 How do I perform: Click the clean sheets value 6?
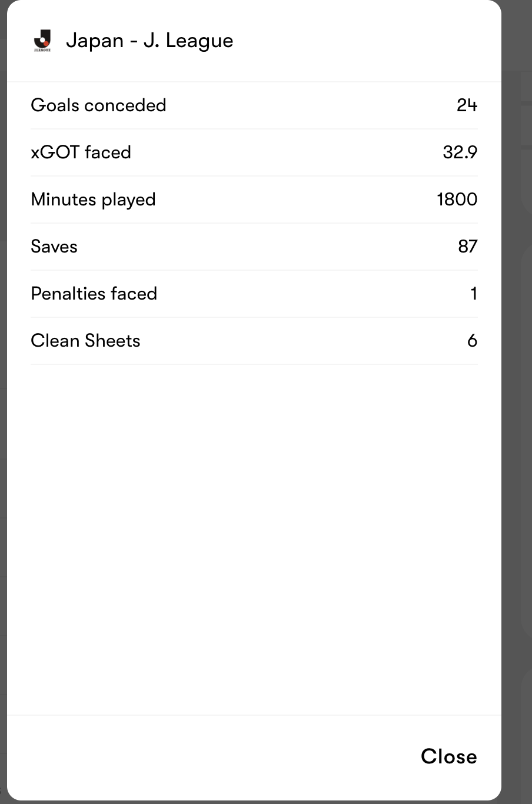coord(472,341)
